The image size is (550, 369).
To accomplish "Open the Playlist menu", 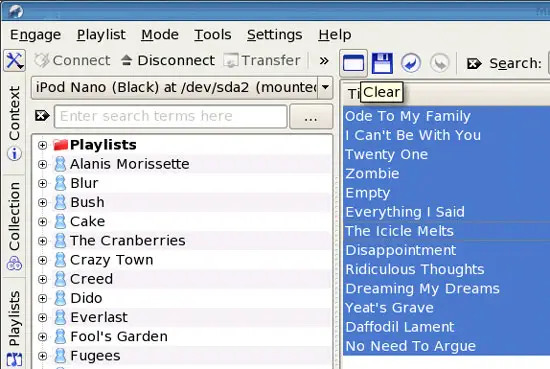I will coord(101,35).
